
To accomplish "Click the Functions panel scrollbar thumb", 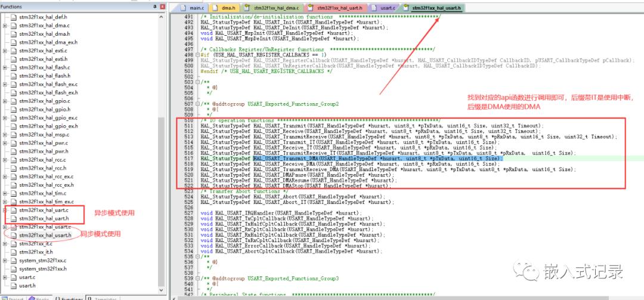I will (162, 200).
